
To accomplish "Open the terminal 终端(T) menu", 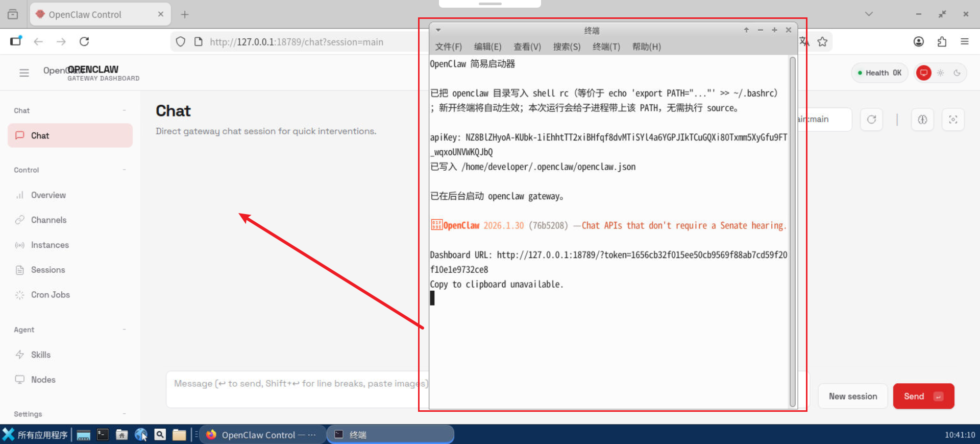I will [x=606, y=47].
